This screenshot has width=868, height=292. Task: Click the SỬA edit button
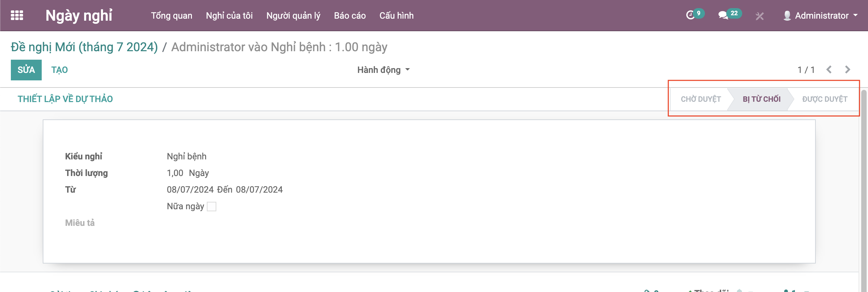26,70
